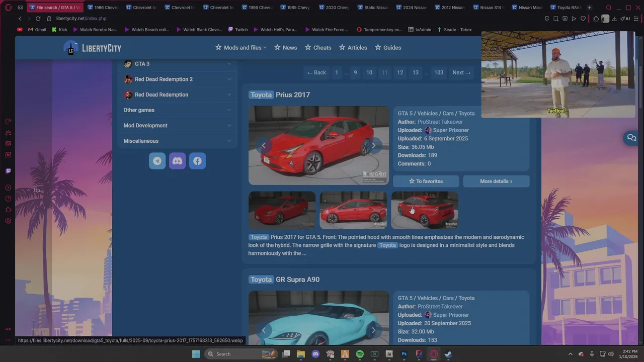Viewport: 644px width, 362px height.
Task: Open Discord from the taskbar
Action: (x=315, y=354)
